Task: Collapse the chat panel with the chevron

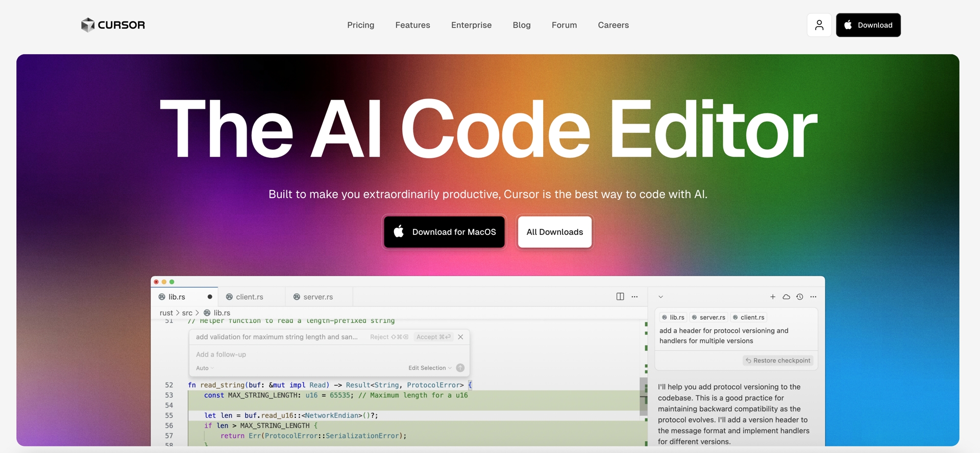Action: (660, 297)
